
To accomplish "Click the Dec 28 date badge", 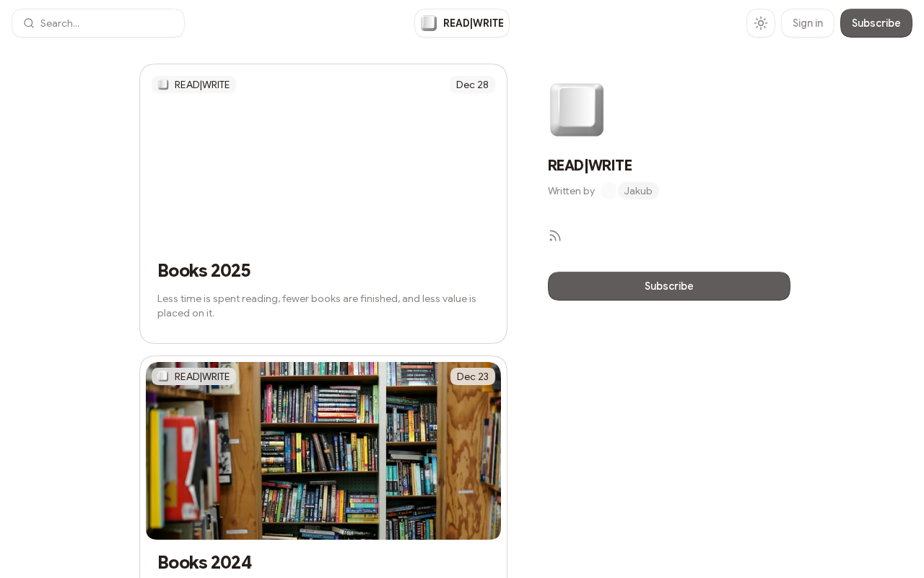I will [472, 85].
